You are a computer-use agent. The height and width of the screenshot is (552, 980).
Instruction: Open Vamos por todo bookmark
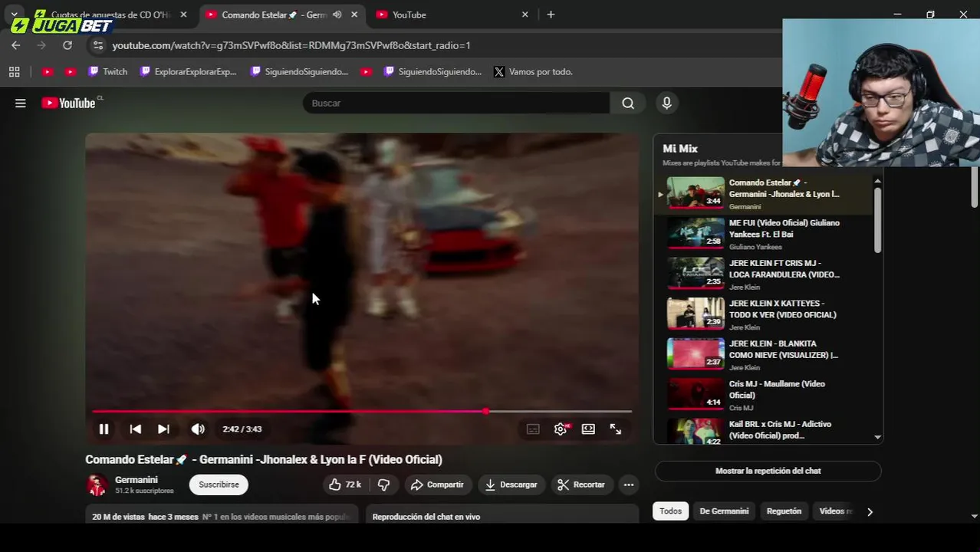pyautogui.click(x=533, y=71)
